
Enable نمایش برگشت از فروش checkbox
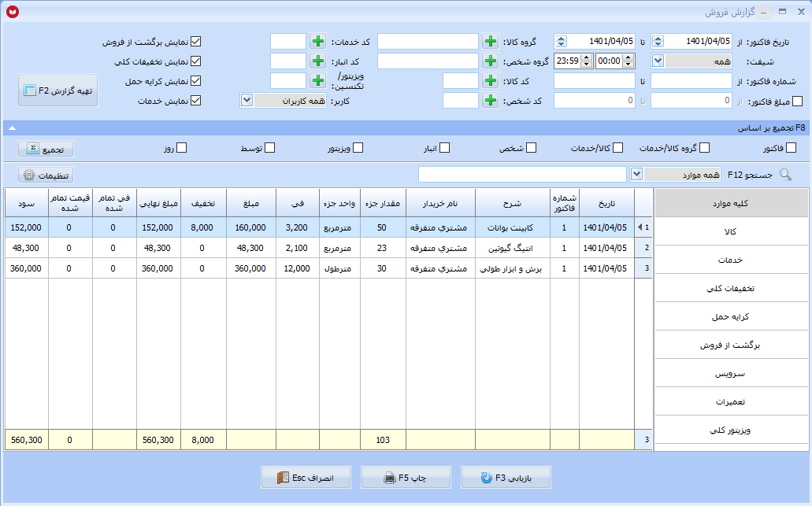(196, 42)
